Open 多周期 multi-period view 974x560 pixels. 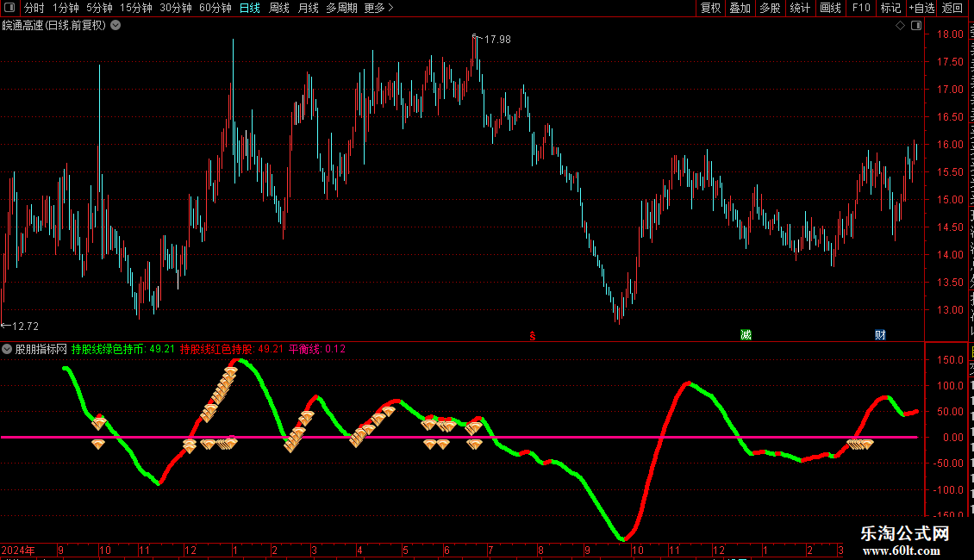[x=341, y=8]
